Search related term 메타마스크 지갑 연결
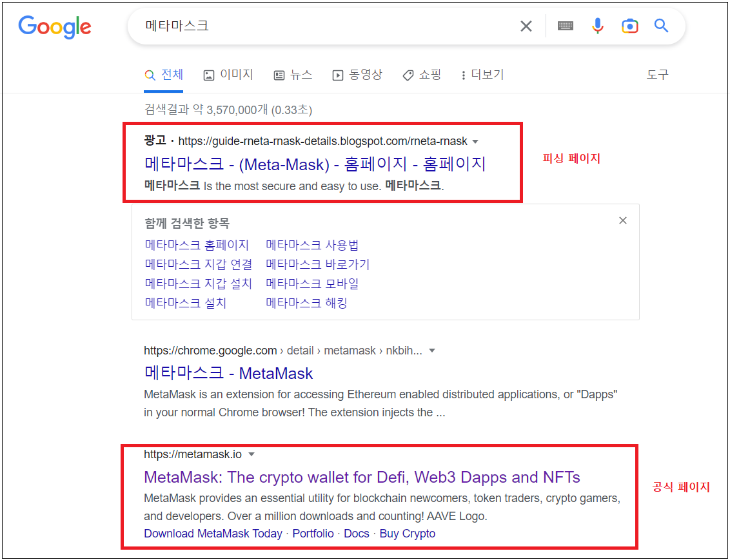730x560 pixels. [199, 264]
